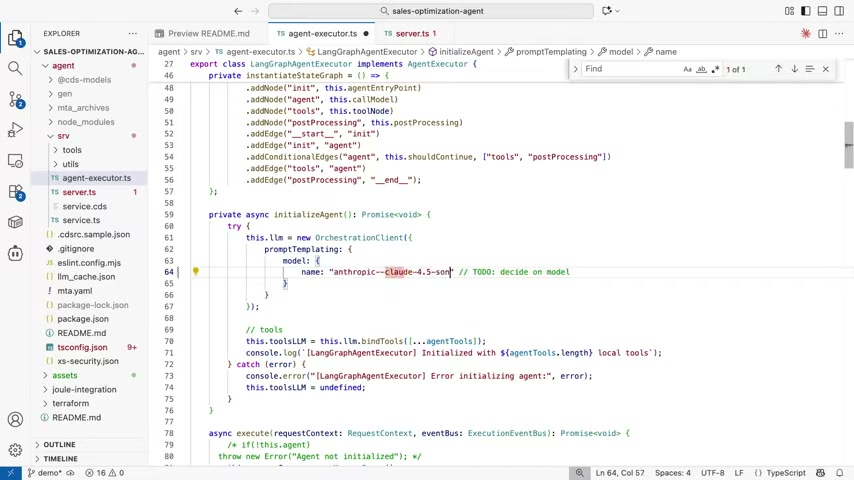854x480 pixels.
Task: Toggle Secondary Side Bar visibility
Action: click(x=839, y=11)
